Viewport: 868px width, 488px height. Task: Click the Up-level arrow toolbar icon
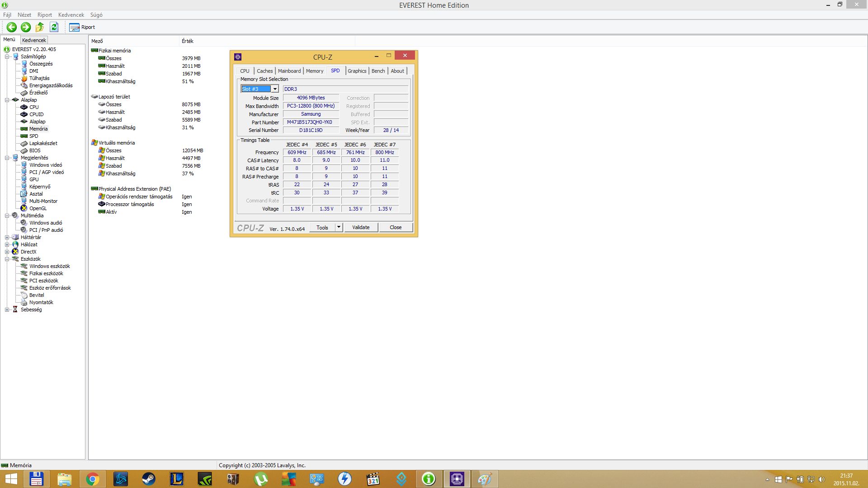(x=40, y=27)
